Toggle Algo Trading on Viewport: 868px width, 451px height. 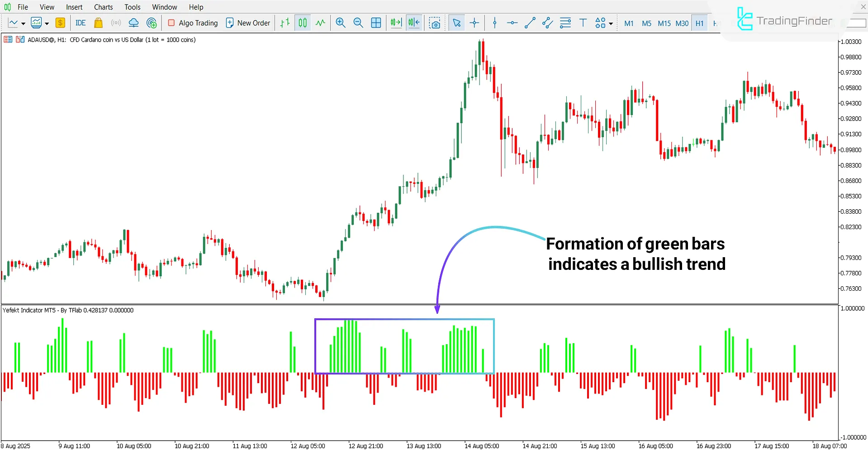tap(192, 23)
